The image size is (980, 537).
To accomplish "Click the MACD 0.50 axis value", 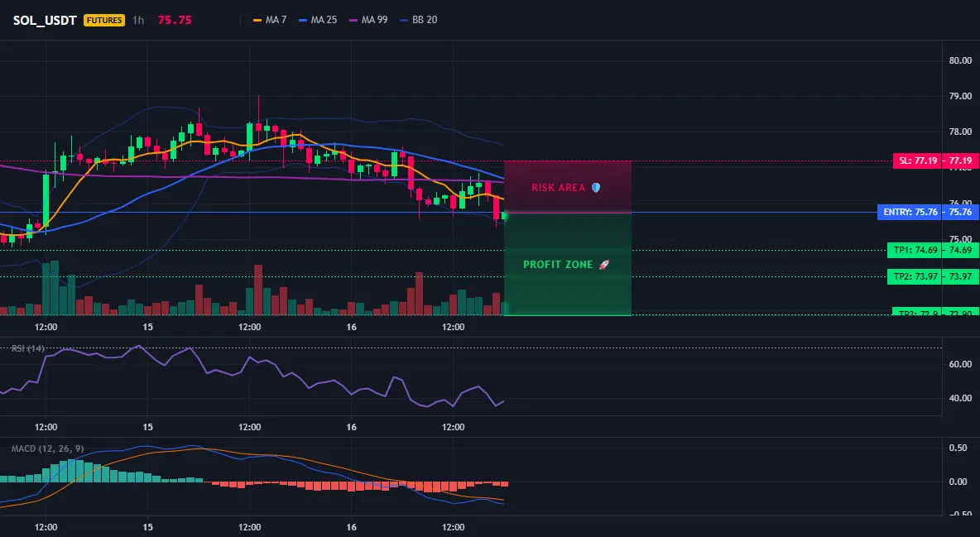I will (958, 448).
